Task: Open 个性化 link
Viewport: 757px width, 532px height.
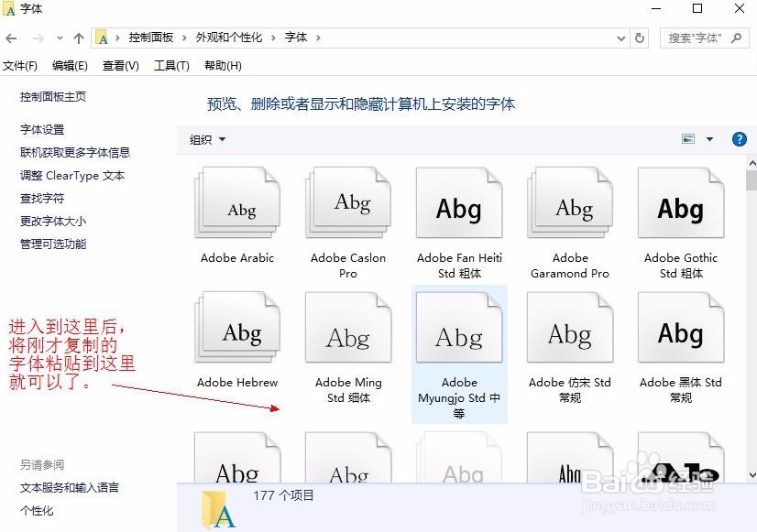Action: pyautogui.click(x=37, y=511)
